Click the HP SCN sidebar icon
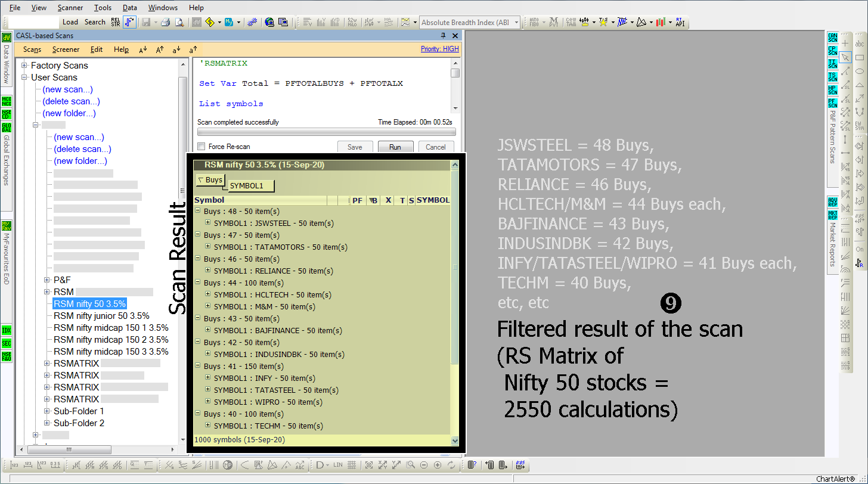 click(833, 90)
